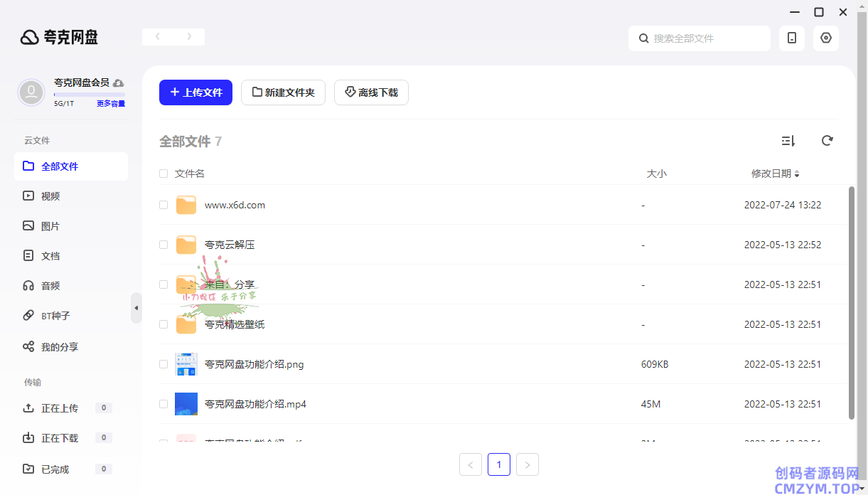
Task: Collapse the left sidebar panel
Action: (x=136, y=308)
